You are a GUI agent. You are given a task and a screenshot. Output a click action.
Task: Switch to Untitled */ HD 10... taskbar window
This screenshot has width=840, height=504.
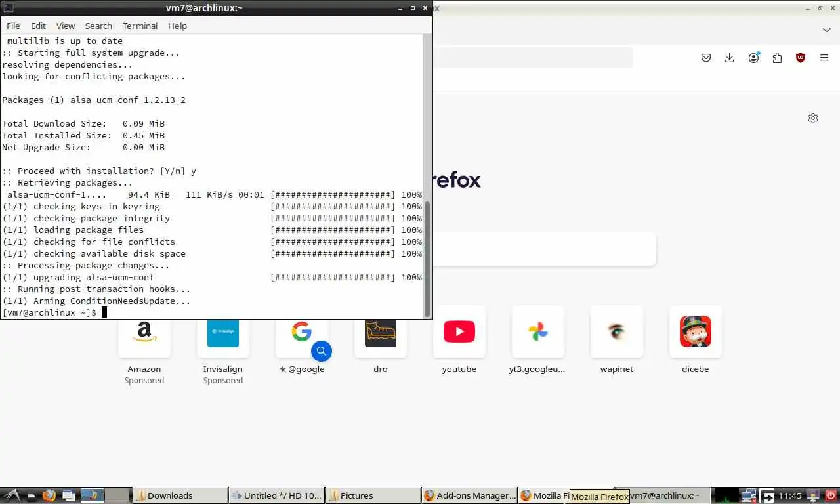[276, 495]
